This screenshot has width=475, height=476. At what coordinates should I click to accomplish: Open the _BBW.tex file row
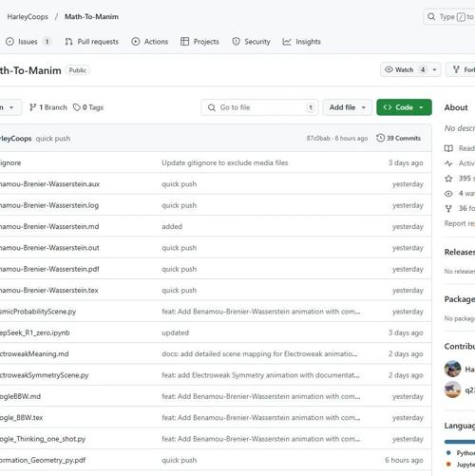click(x=22, y=418)
